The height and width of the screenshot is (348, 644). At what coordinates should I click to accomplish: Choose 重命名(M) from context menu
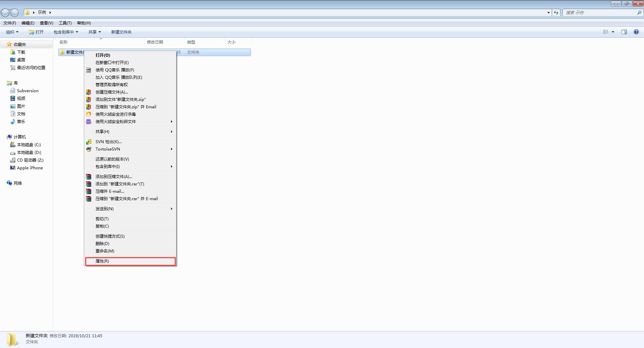click(x=105, y=251)
